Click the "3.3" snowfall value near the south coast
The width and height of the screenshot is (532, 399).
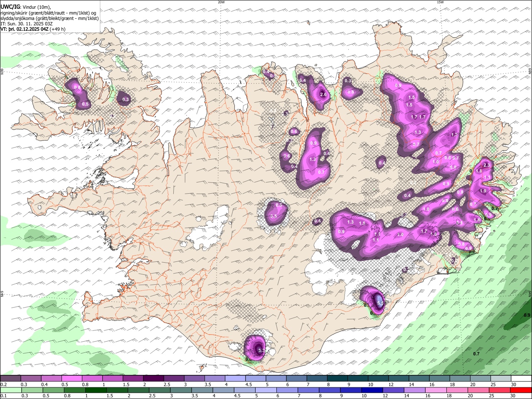[261, 351]
